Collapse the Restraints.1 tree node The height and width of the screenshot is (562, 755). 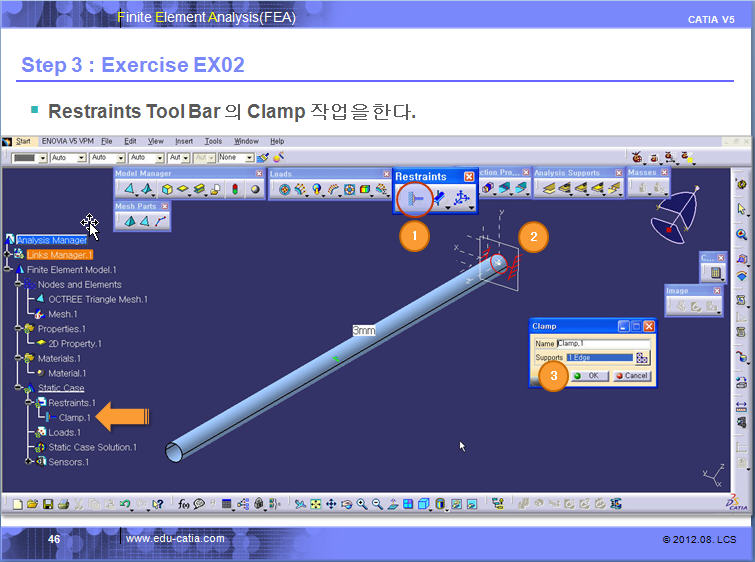click(x=29, y=403)
